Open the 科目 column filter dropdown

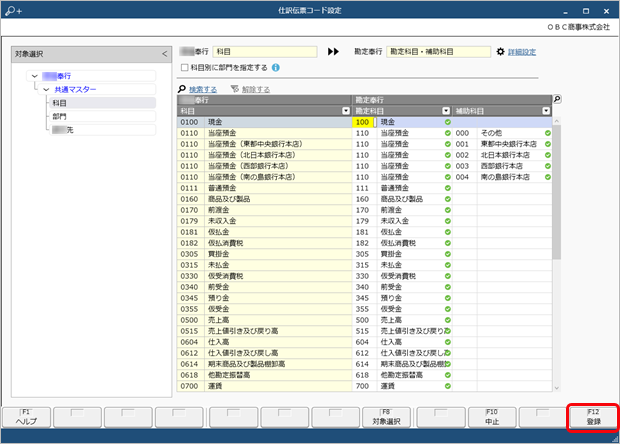(x=346, y=111)
